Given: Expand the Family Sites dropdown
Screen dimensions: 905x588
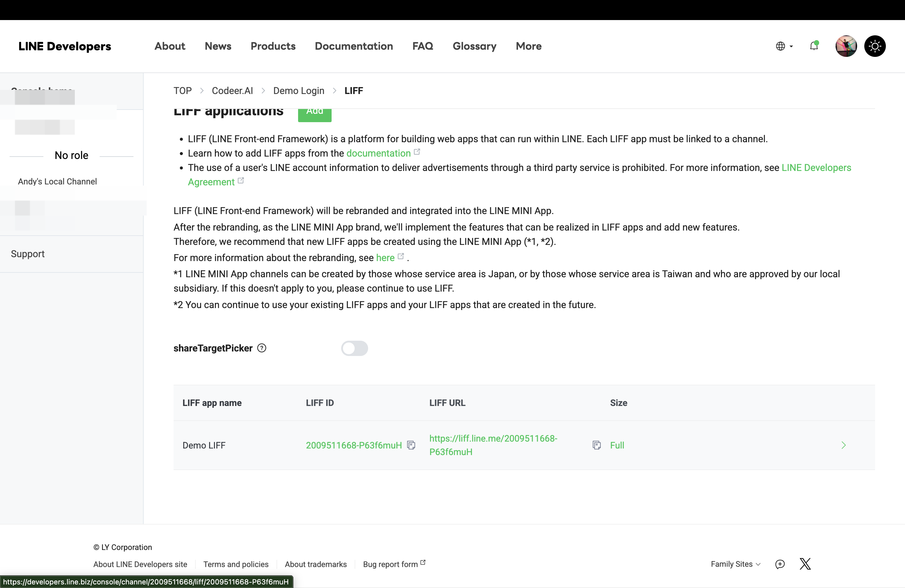Looking at the screenshot, I should pos(735,564).
